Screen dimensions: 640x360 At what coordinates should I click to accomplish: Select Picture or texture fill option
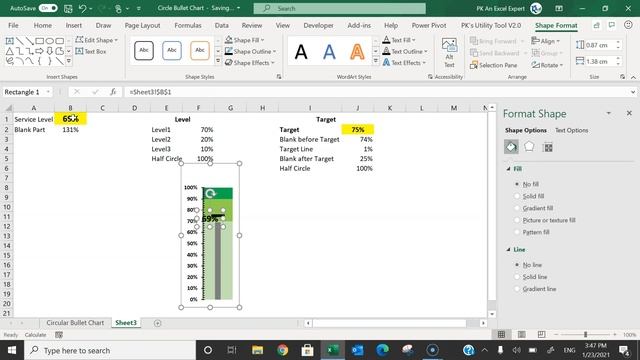(x=517, y=220)
